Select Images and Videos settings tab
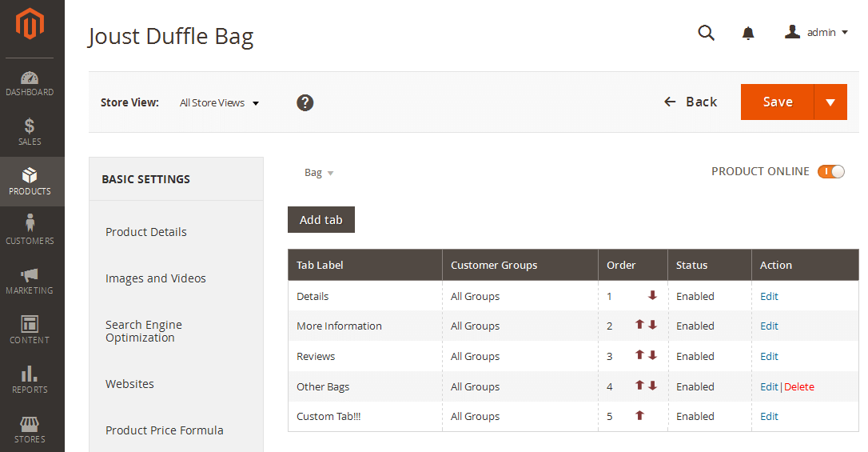This screenshot has width=868, height=452. pyautogui.click(x=156, y=278)
